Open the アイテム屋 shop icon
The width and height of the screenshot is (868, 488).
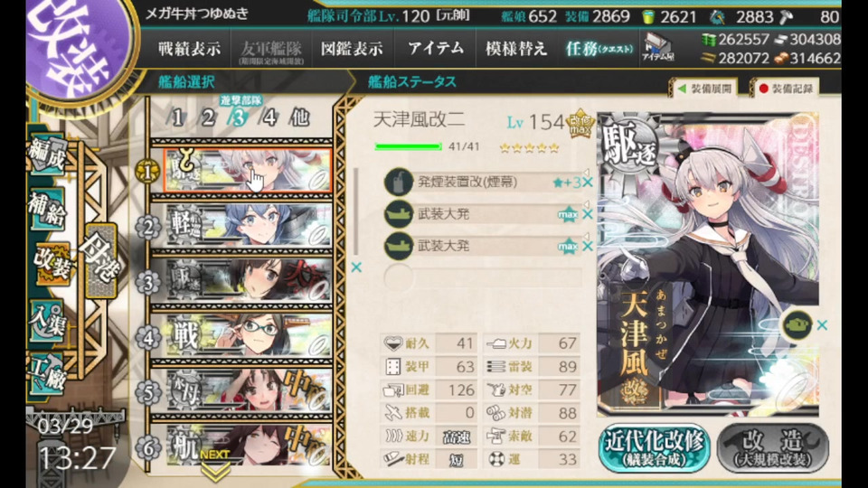tap(657, 48)
